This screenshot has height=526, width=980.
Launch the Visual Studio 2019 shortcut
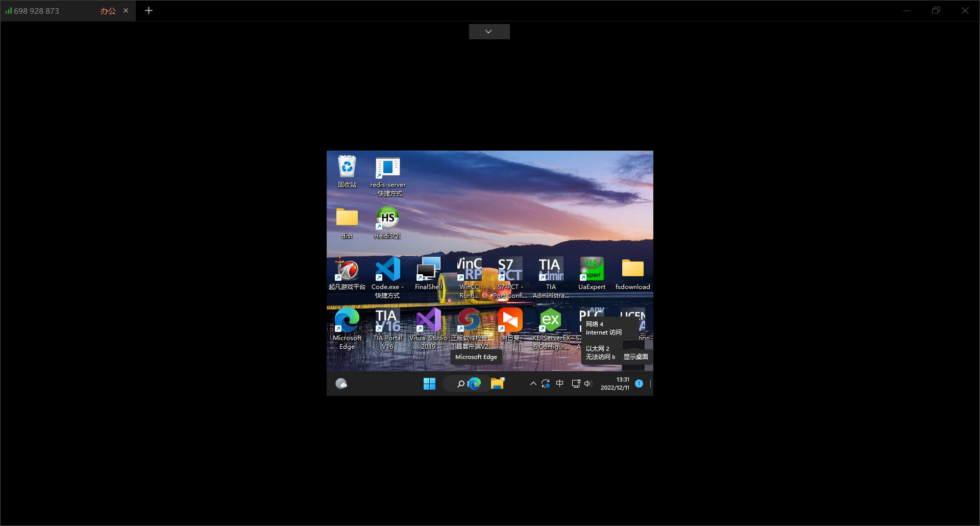tap(429, 329)
